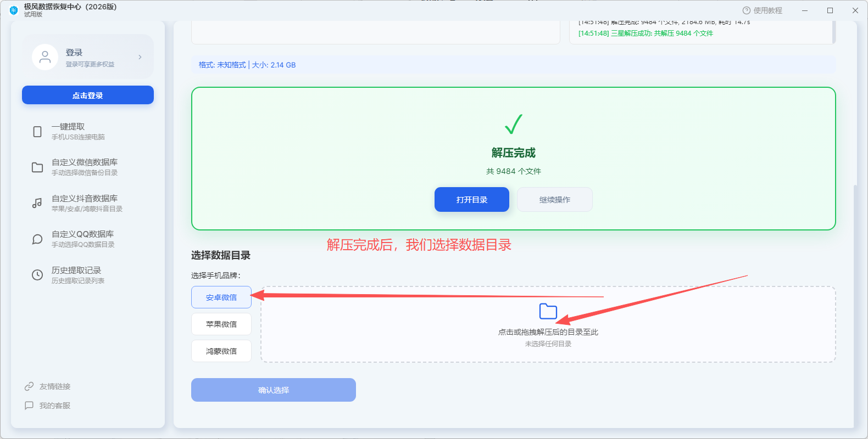This screenshot has height=439, width=868.
Task: Select 自定义微信数据库 menu label
Action: pyautogui.click(x=85, y=162)
